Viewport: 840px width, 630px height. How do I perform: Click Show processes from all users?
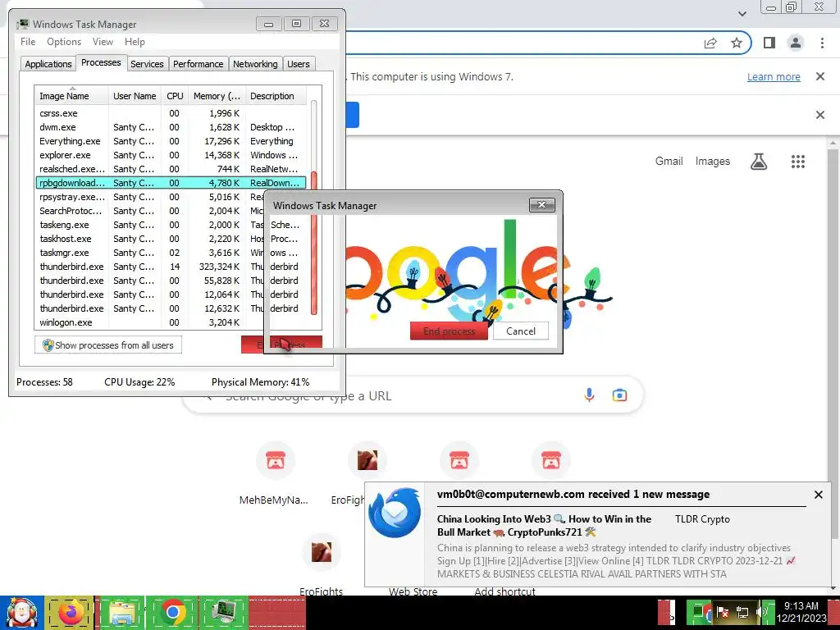pyautogui.click(x=108, y=345)
